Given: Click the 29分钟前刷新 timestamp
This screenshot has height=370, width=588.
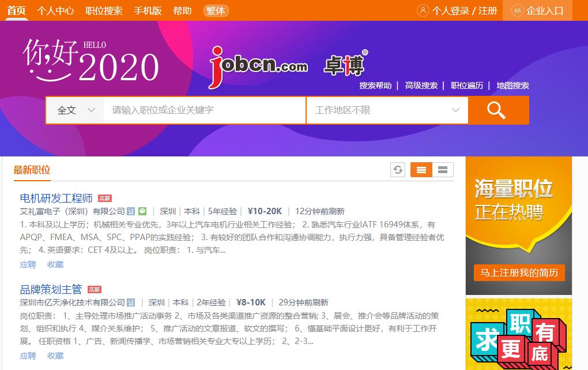Looking at the screenshot, I should pos(304,302).
